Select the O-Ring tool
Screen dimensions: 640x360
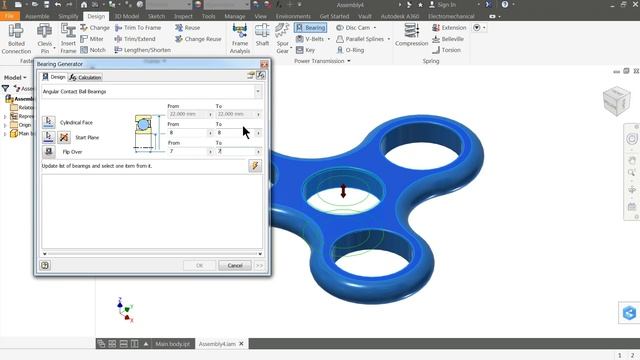350,50
